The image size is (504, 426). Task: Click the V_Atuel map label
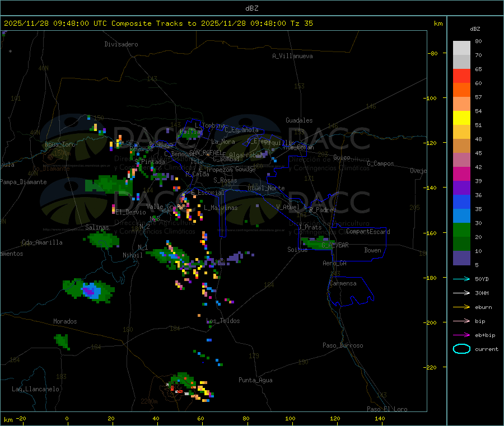click(288, 207)
